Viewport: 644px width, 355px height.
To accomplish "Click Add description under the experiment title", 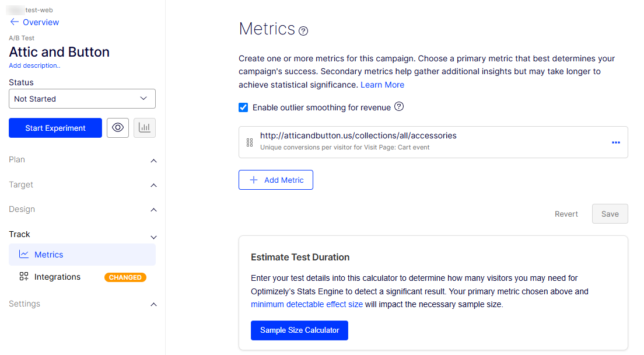I will tap(34, 66).
